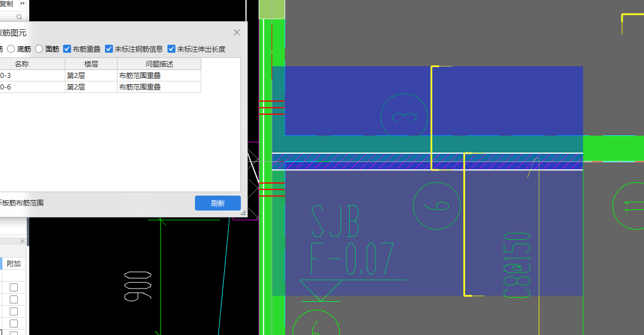Close the 板筋图元 dialog
The width and height of the screenshot is (644, 335).
click(x=237, y=33)
